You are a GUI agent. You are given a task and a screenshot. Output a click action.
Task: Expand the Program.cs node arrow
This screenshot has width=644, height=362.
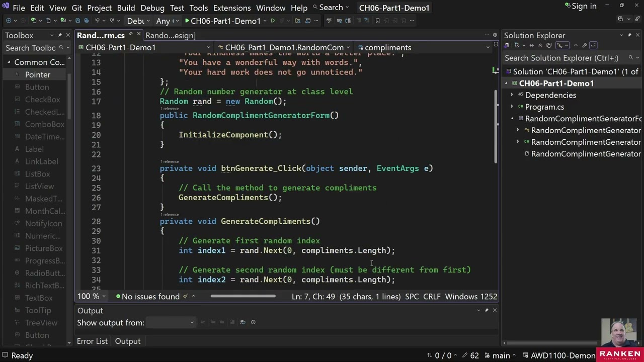pos(512,107)
